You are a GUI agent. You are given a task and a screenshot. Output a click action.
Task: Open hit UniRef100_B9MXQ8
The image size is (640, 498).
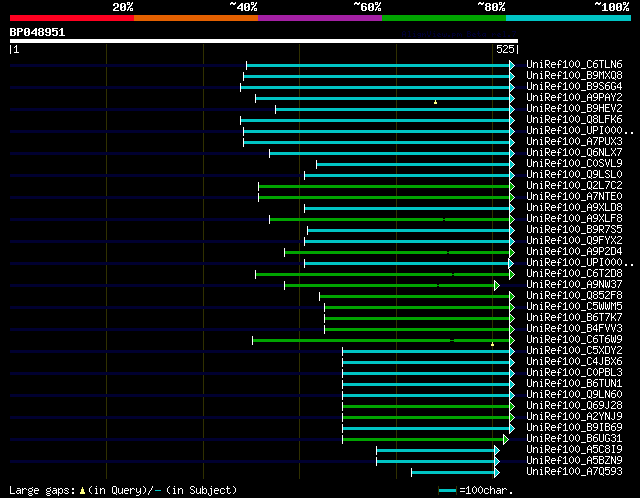pos(574,76)
